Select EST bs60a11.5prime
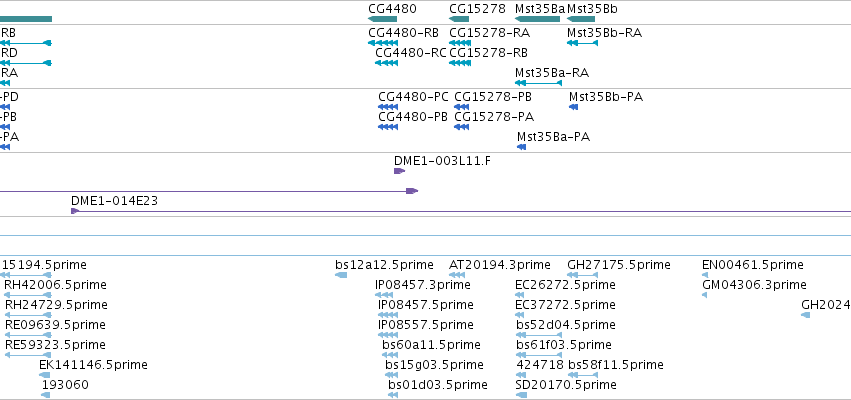Image resolution: width=851 pixels, height=400 pixels. click(431, 345)
